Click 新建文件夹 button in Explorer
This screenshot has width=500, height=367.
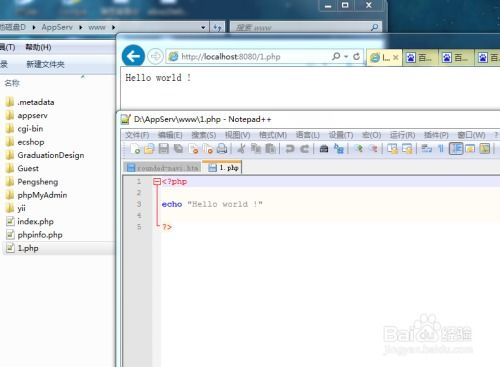coord(45,64)
